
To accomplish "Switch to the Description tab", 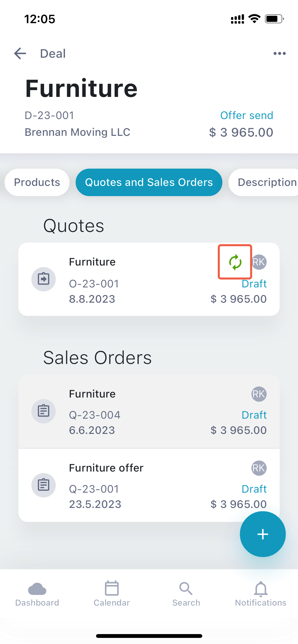I will click(x=264, y=182).
